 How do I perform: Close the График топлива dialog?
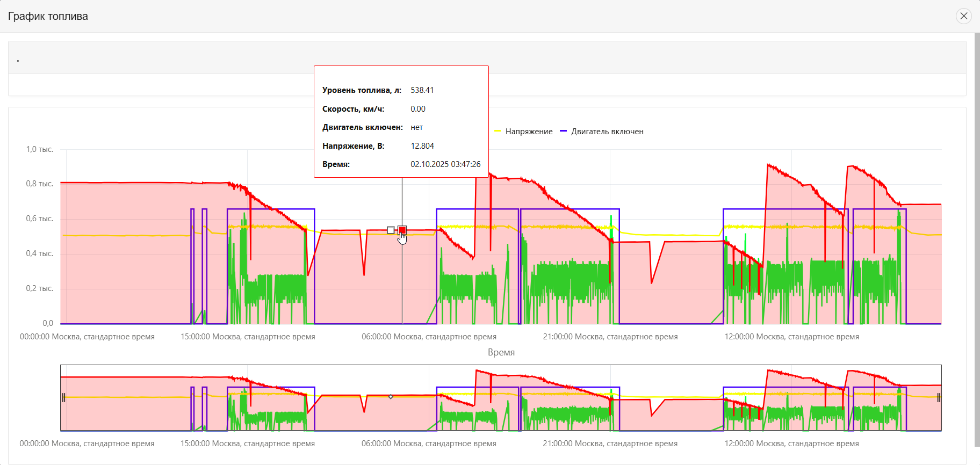point(963,16)
